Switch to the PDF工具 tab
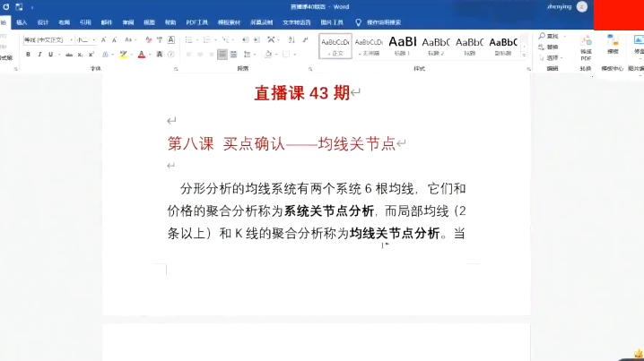The width and height of the screenshot is (644, 361). coord(196,21)
